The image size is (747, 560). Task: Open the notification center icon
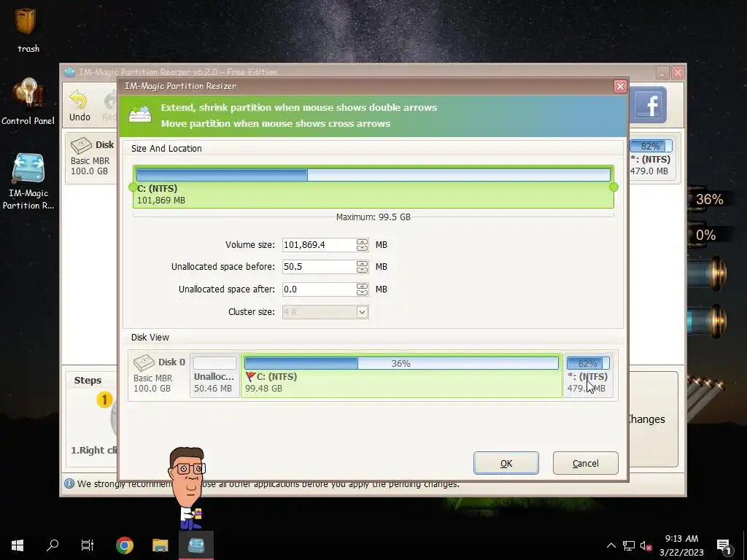click(x=724, y=545)
